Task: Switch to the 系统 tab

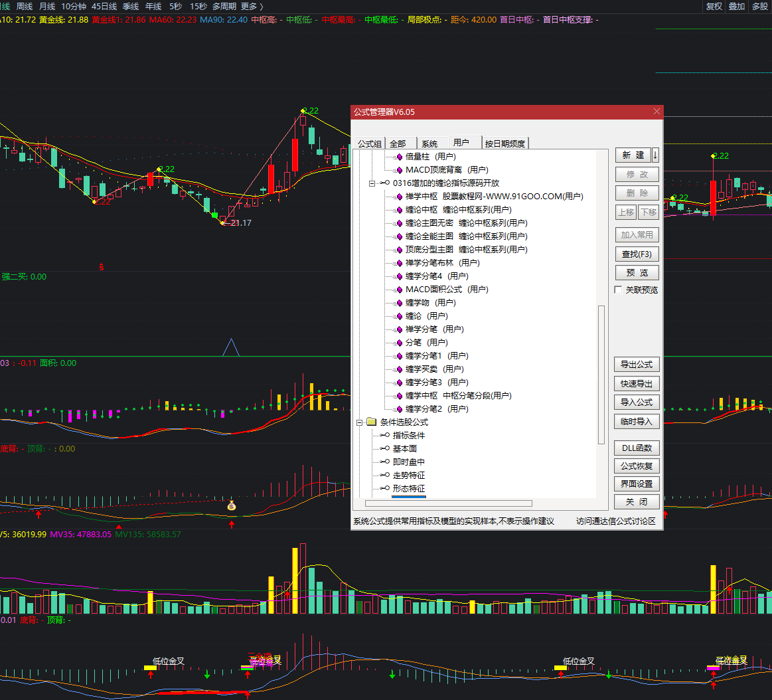Action: click(429, 143)
